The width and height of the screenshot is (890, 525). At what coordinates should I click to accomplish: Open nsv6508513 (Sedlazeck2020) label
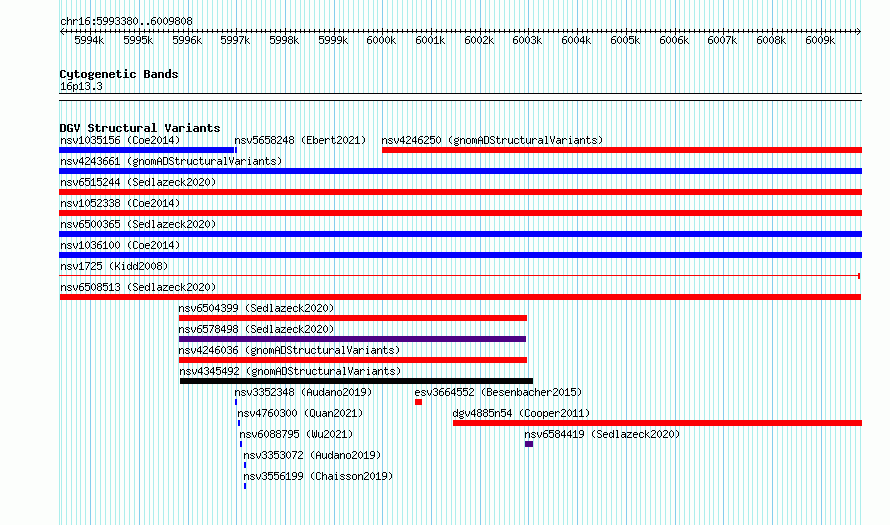pyautogui.click(x=138, y=287)
